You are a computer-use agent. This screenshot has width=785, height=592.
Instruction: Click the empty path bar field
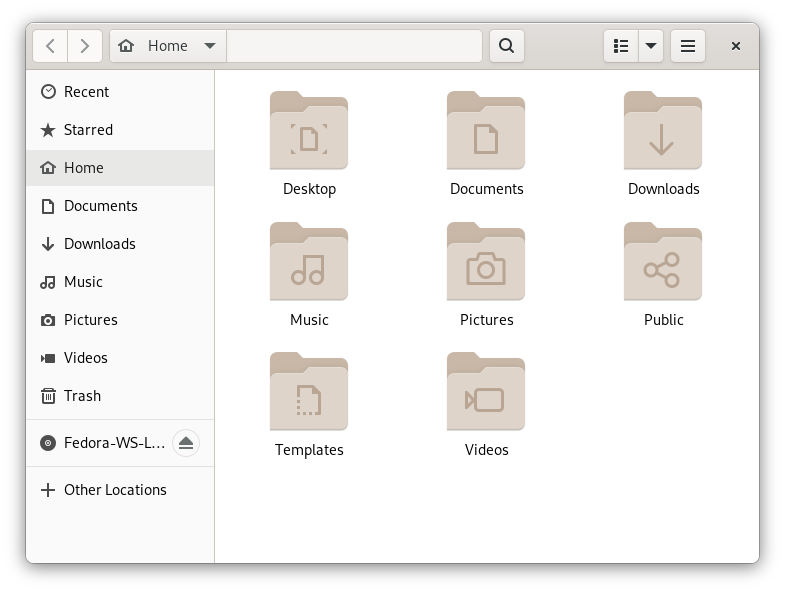click(x=354, y=46)
